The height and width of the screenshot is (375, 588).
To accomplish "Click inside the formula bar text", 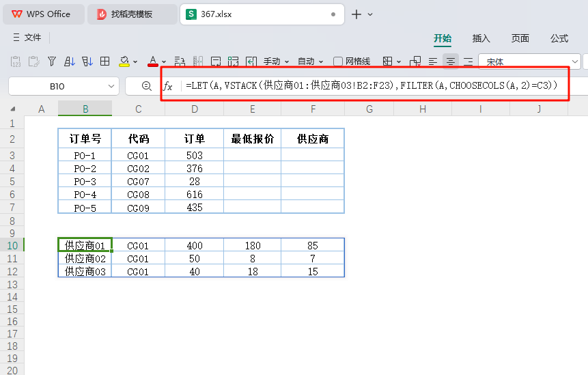I will pyautogui.click(x=372, y=85).
